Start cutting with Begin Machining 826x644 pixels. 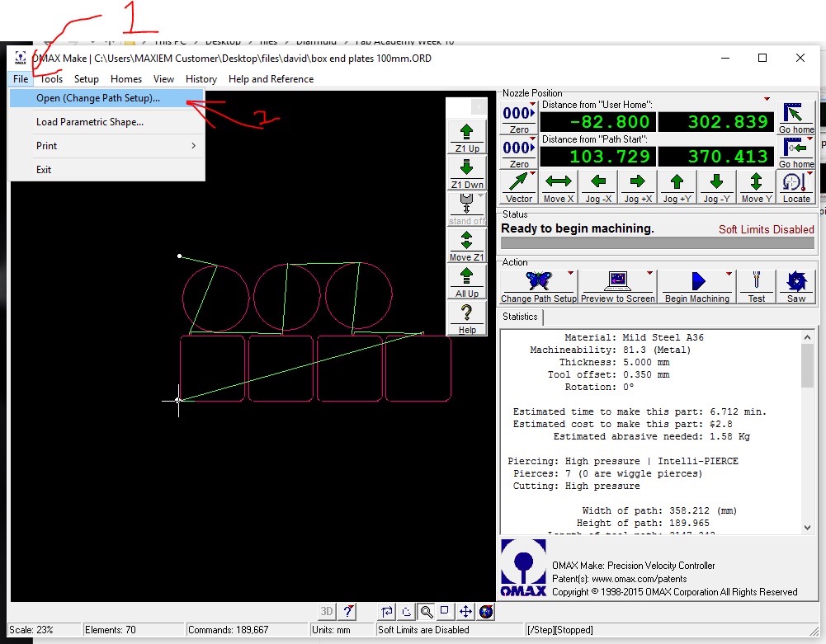click(697, 287)
